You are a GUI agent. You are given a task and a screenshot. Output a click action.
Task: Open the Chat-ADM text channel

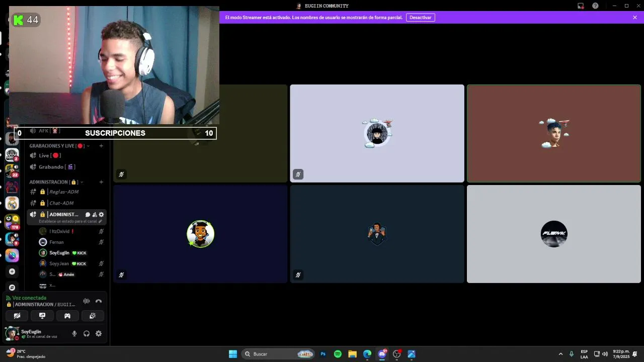point(66,203)
